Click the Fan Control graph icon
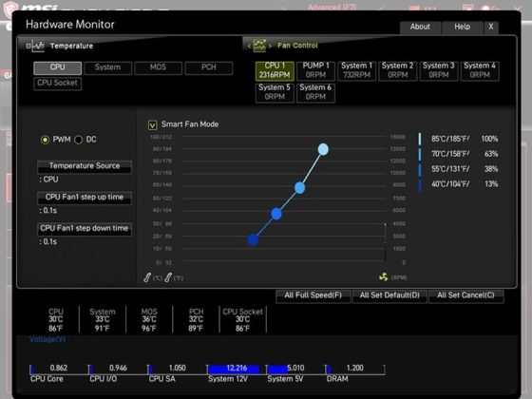The height and width of the screenshot is (399, 532). coord(259,46)
